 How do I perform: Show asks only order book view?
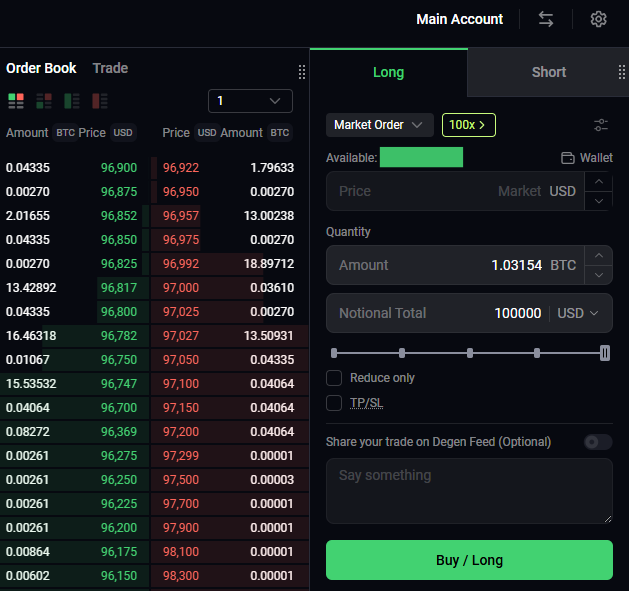click(x=100, y=101)
